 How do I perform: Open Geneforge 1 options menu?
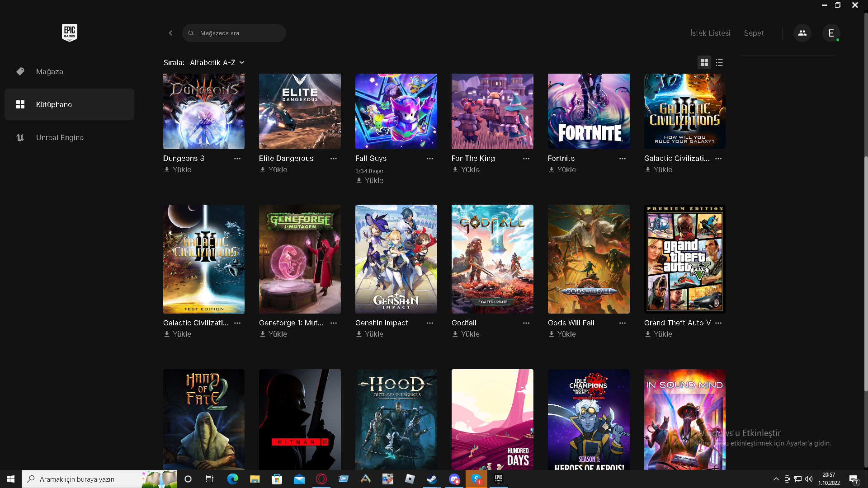tap(334, 323)
